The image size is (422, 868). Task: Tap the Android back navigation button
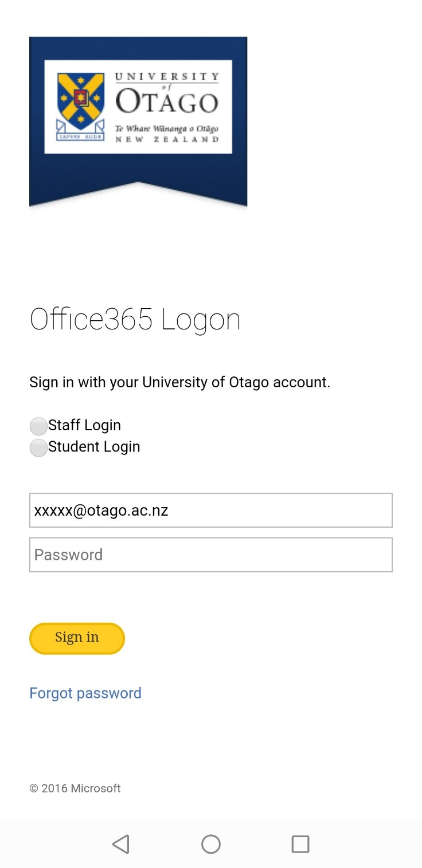[121, 844]
